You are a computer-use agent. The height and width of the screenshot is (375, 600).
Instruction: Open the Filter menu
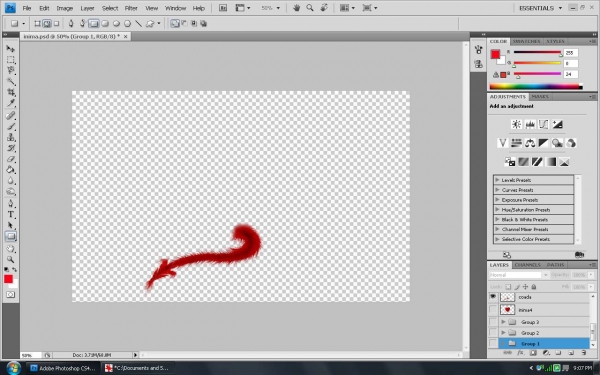coord(131,8)
